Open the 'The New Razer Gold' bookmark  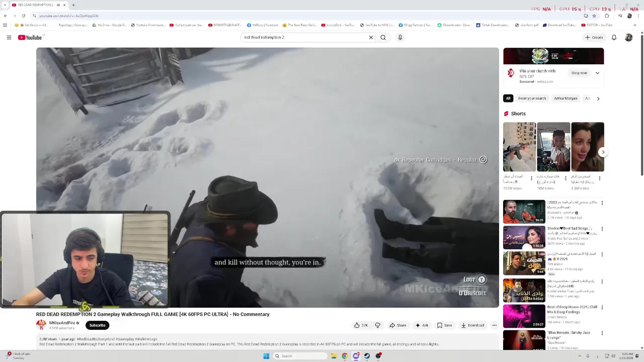click(x=299, y=25)
